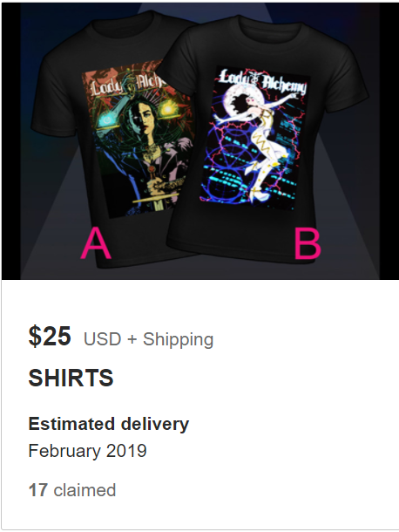Click the February 2019 delivery date

87,451
